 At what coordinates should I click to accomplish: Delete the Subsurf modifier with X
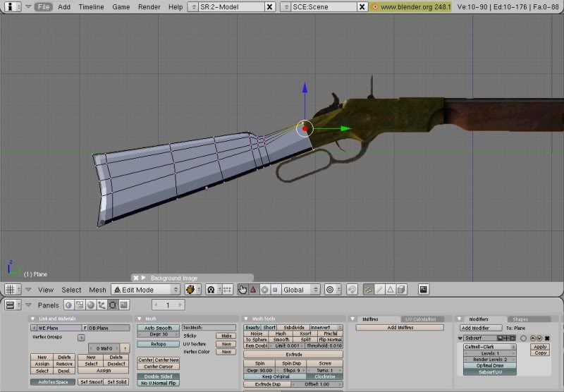tap(547, 338)
